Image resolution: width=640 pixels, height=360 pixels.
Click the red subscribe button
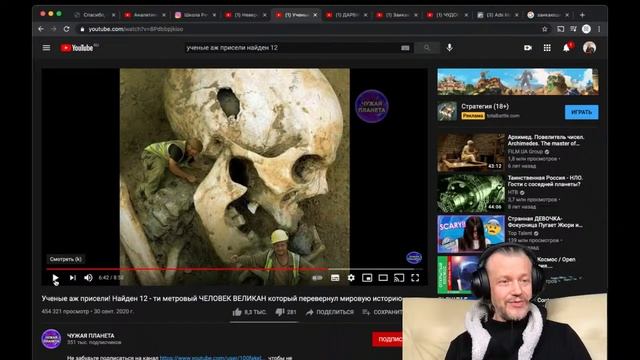pyautogui.click(x=387, y=339)
